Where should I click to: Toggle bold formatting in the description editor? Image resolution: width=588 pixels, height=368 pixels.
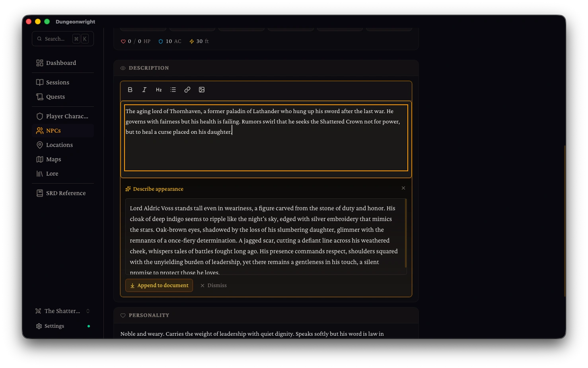pos(130,90)
